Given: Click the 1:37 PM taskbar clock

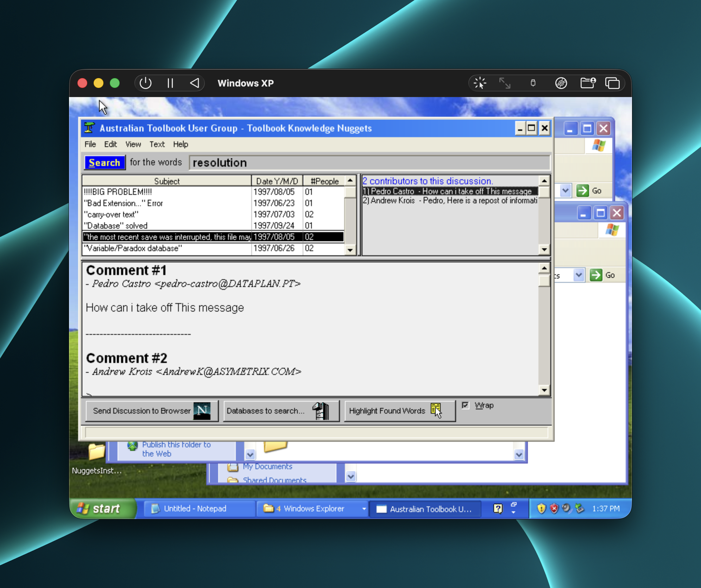Looking at the screenshot, I should (x=606, y=509).
